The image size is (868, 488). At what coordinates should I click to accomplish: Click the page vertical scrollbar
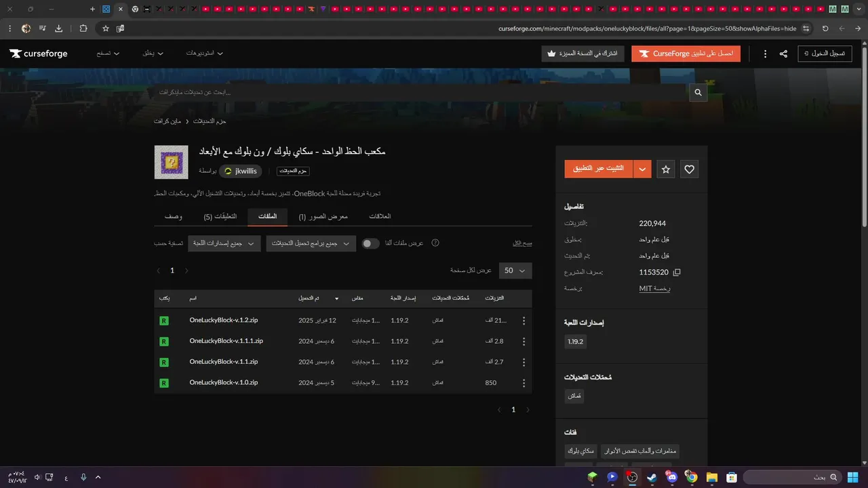pyautogui.click(x=864, y=137)
